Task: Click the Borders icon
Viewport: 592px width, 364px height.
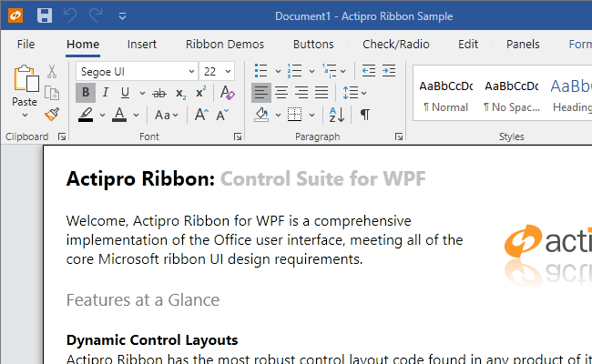Action: pos(294,115)
